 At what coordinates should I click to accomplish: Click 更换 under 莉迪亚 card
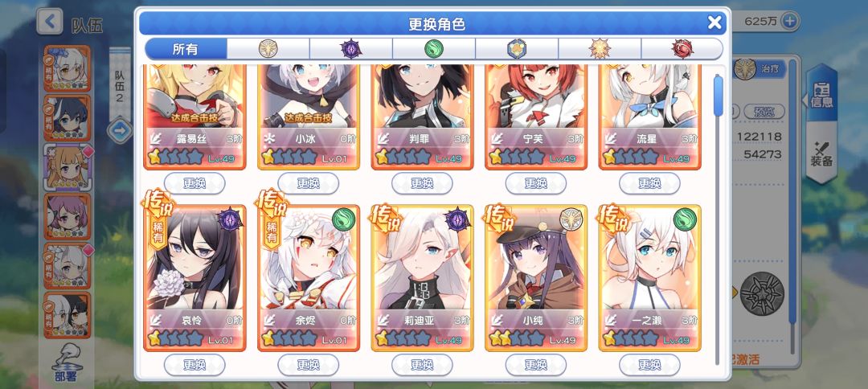tap(422, 365)
